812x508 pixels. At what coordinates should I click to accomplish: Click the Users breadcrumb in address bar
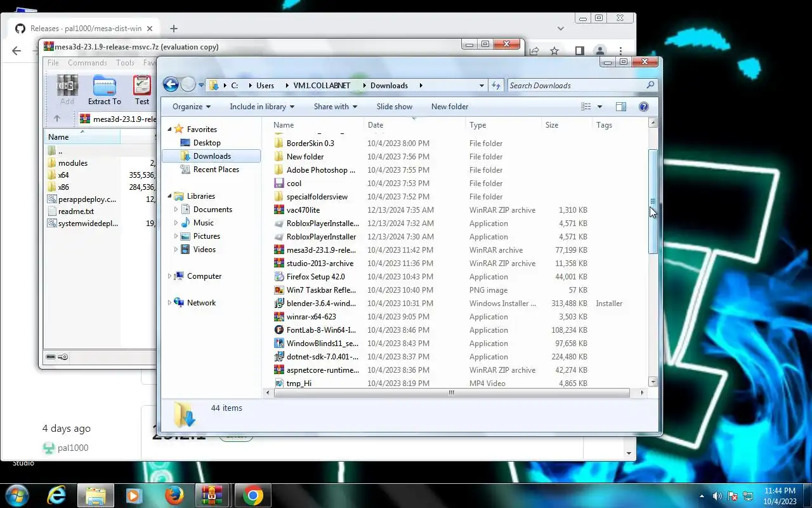pyautogui.click(x=265, y=86)
